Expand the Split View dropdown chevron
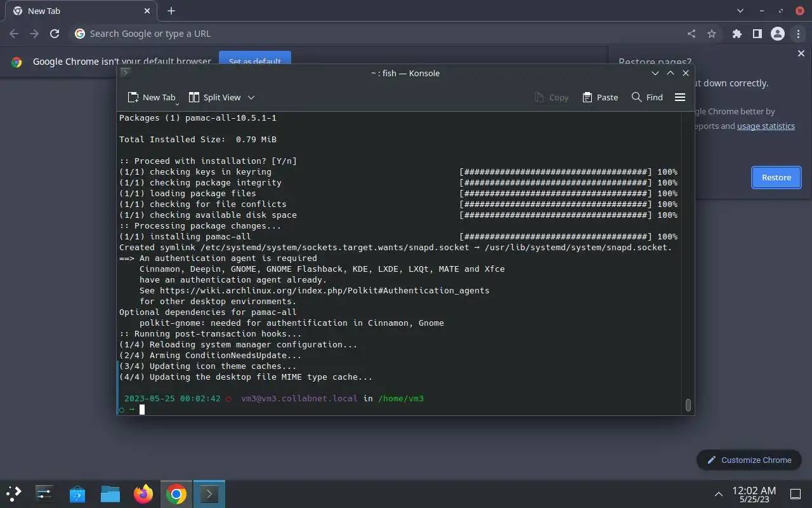The height and width of the screenshot is (508, 812). tap(251, 97)
